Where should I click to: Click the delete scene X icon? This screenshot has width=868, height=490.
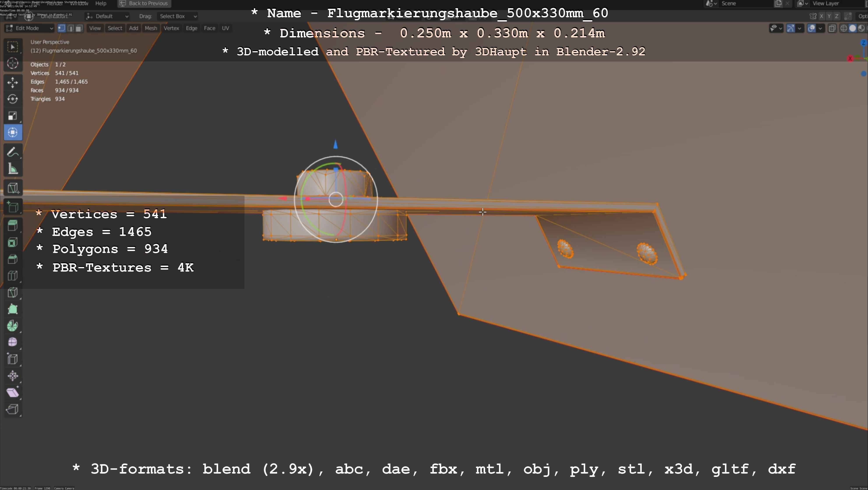(787, 3)
